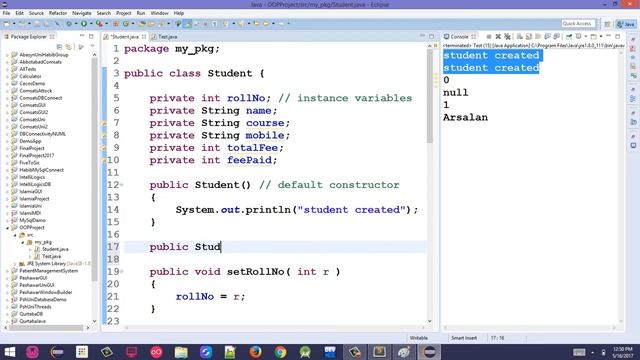The image size is (640, 360).
Task: Click the 'Writable' status bar entry
Action: [x=419, y=338]
